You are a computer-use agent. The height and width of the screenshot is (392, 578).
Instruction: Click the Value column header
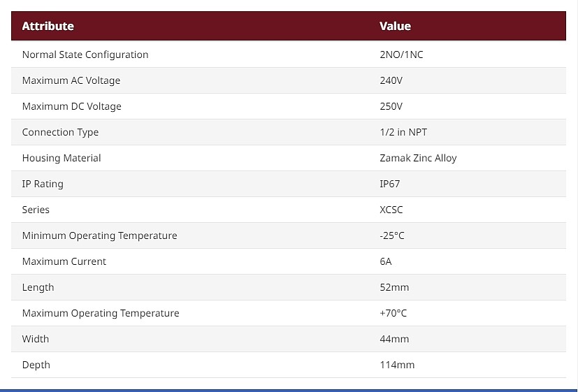click(x=395, y=26)
